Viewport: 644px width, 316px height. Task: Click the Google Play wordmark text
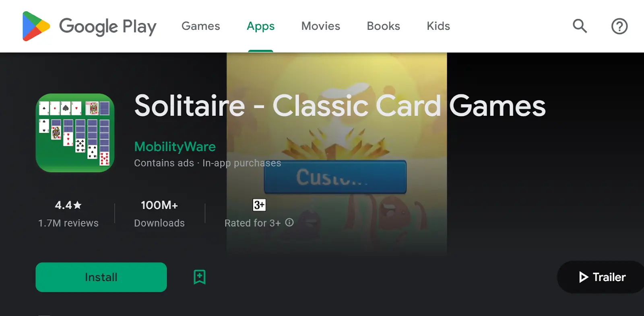pyautogui.click(x=108, y=27)
